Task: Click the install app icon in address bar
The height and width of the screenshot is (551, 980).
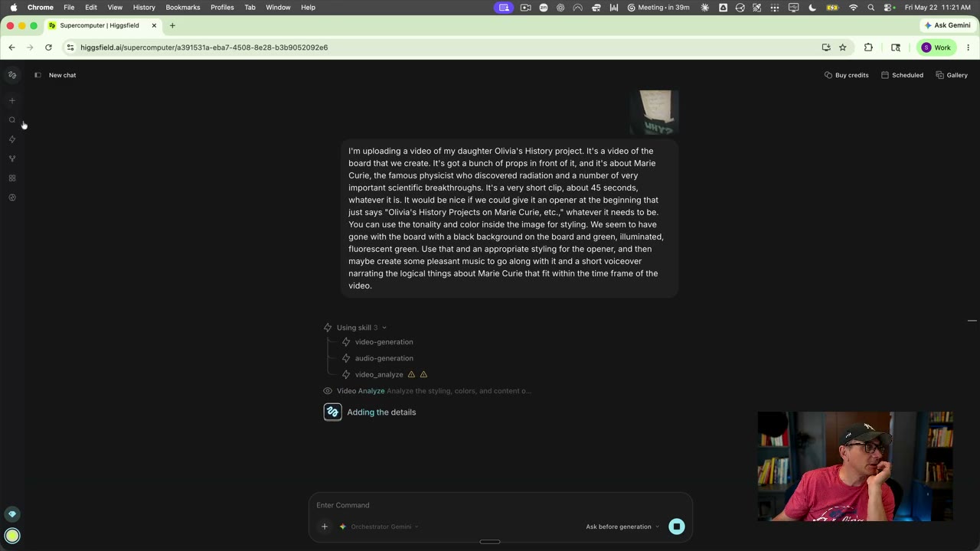Action: click(826, 47)
